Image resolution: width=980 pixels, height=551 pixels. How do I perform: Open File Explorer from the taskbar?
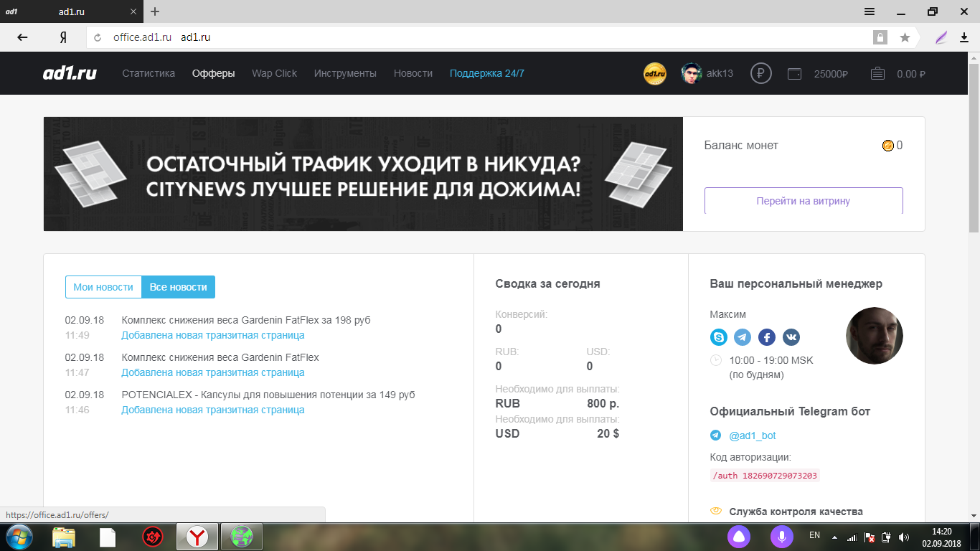[64, 537]
